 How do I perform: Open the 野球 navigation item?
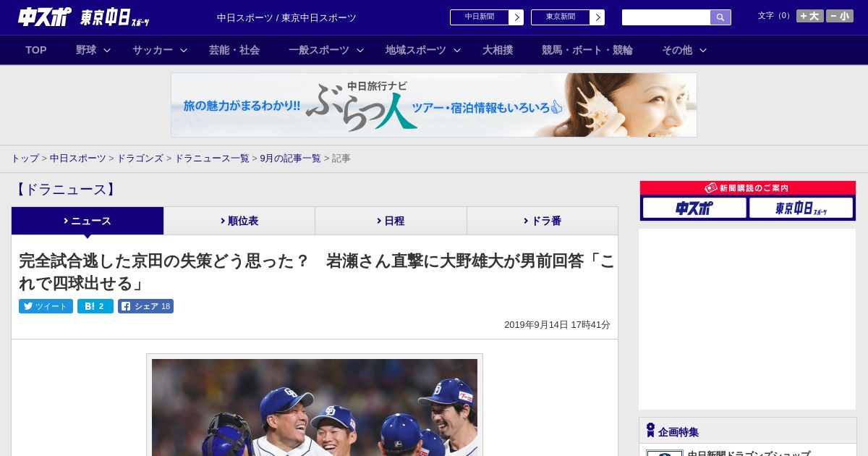point(86,50)
